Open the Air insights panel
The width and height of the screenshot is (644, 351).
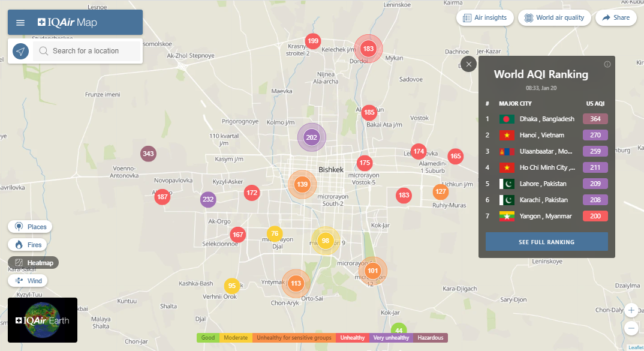pyautogui.click(x=485, y=18)
